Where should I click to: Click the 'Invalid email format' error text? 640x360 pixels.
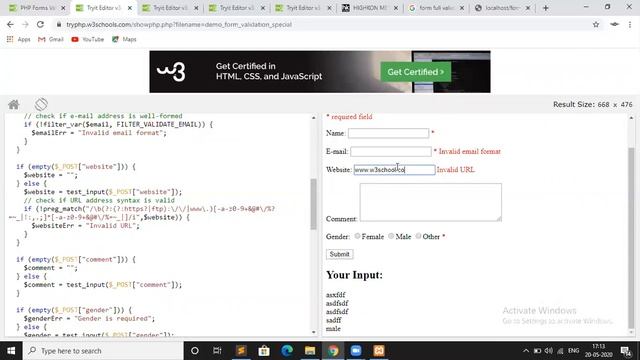coord(469,151)
